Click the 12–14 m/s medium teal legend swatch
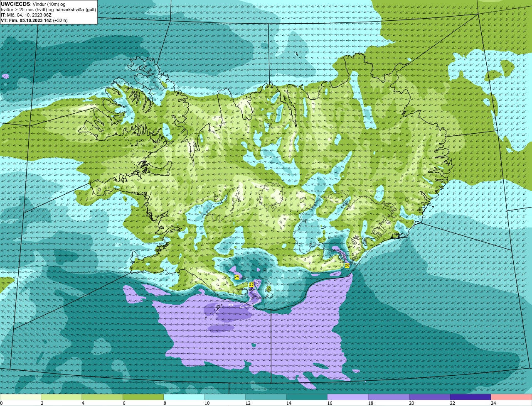The height and width of the screenshot is (406, 532). [266, 397]
